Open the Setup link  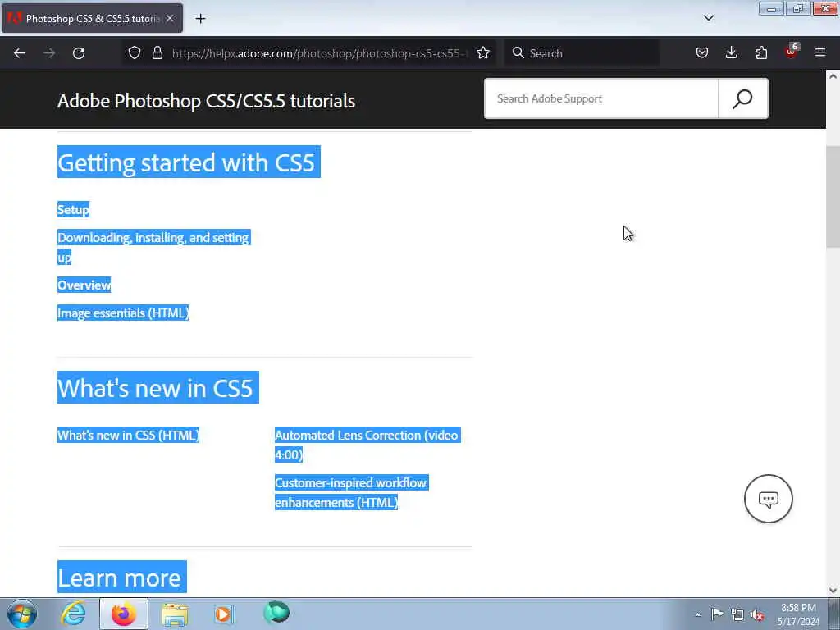click(x=73, y=209)
